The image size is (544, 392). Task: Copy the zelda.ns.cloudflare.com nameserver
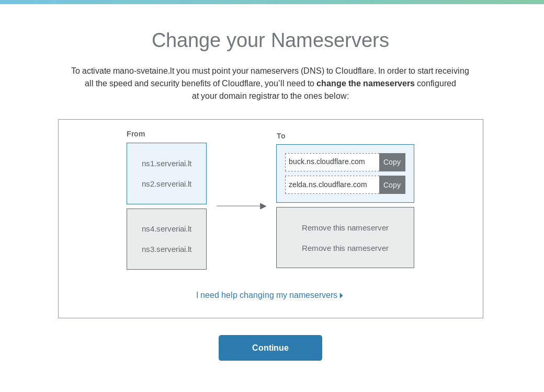(x=392, y=185)
